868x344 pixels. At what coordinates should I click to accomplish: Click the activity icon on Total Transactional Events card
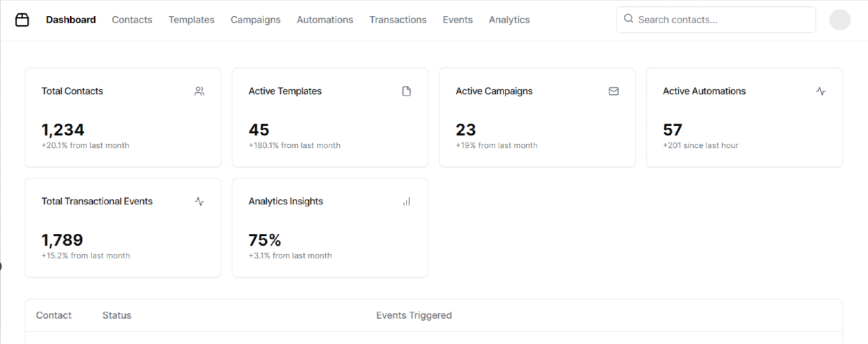tap(199, 202)
